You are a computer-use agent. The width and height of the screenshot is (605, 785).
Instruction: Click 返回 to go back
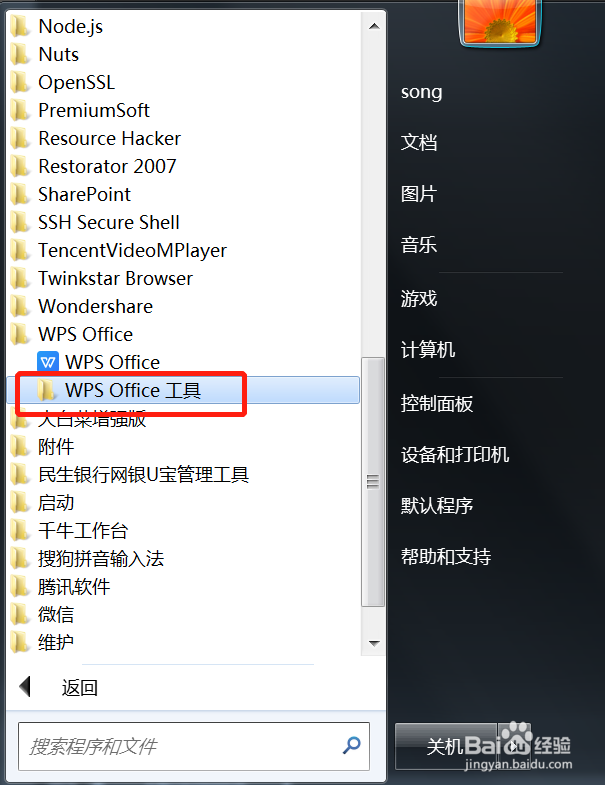coord(80,687)
